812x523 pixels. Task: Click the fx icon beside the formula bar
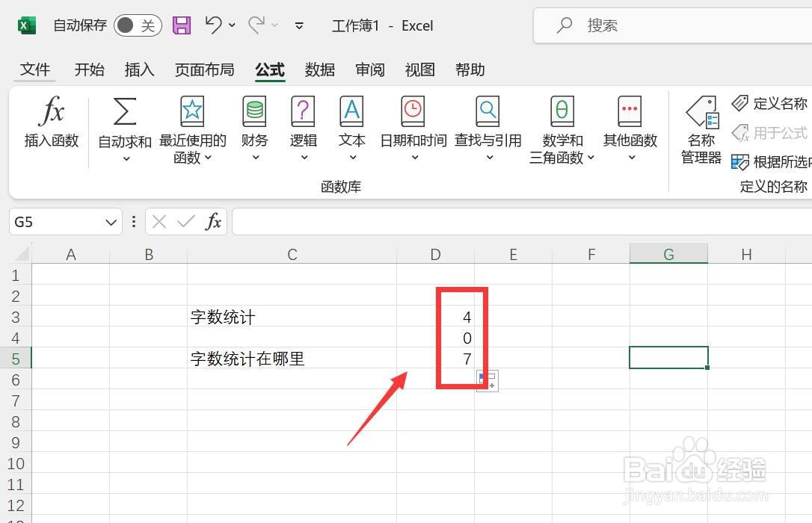tap(213, 222)
